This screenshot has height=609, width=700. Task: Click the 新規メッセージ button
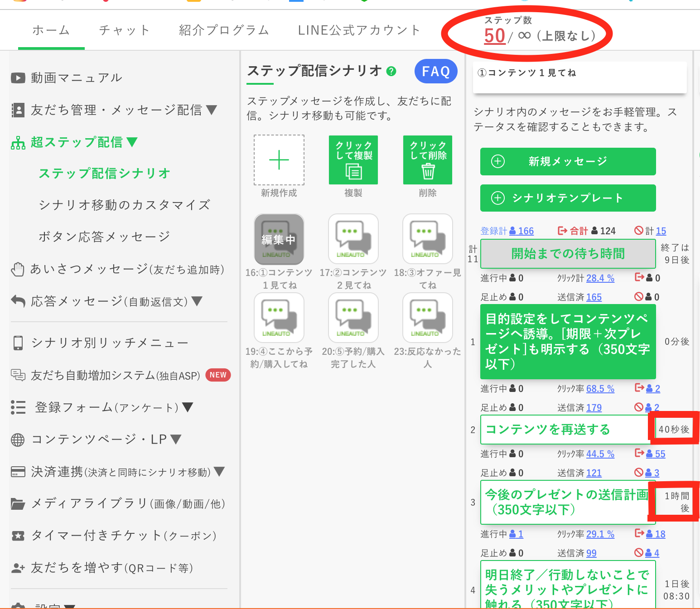(x=568, y=161)
